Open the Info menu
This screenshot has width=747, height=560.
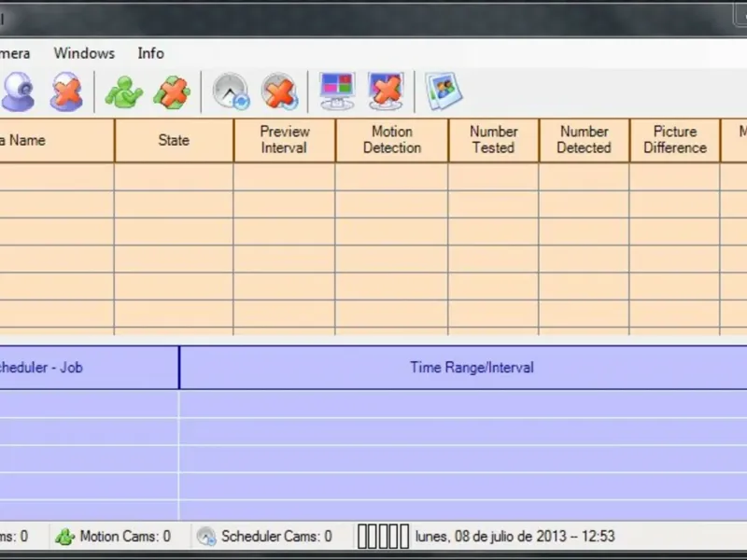coord(150,53)
